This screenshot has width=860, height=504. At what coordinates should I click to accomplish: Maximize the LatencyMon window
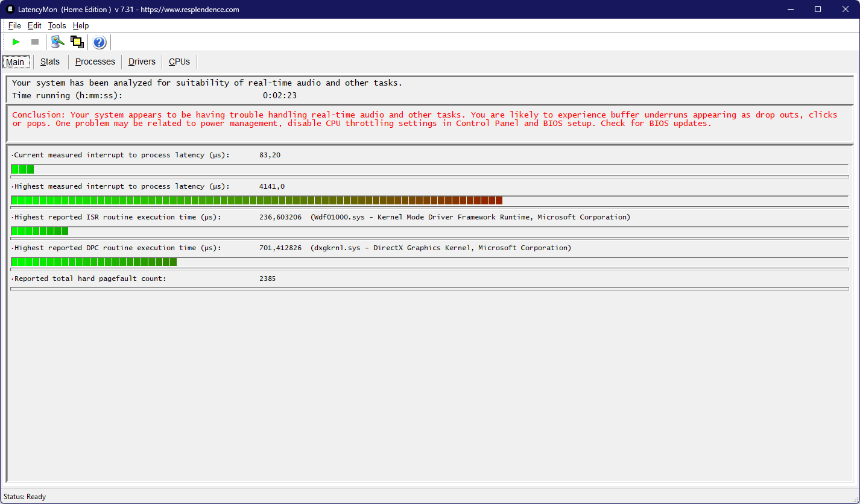click(818, 9)
